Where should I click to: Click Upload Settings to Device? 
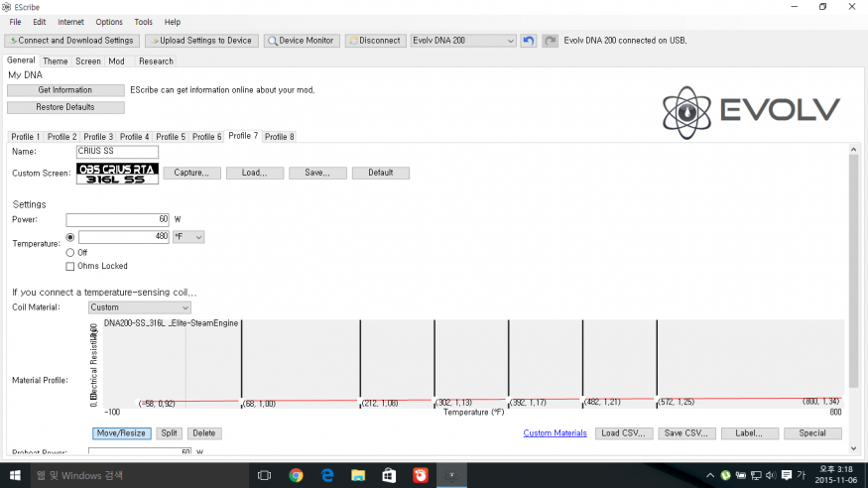(201, 41)
